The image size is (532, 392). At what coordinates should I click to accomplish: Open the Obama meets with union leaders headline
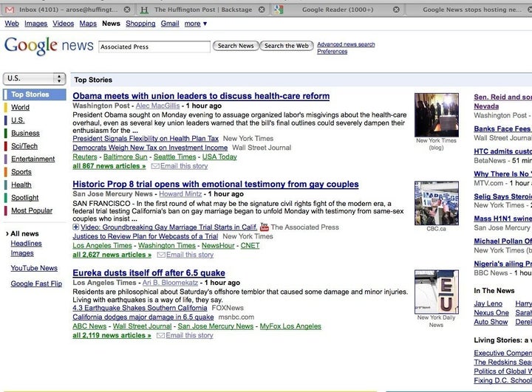pos(201,96)
